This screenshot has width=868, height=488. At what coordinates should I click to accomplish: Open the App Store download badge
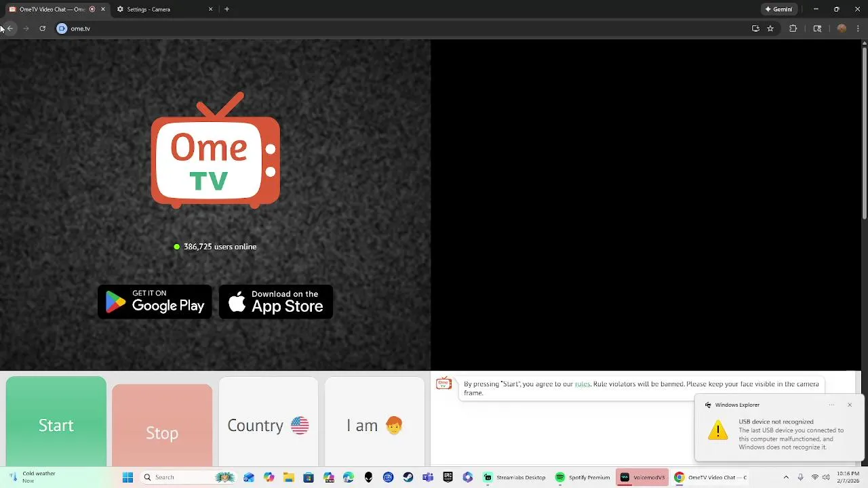tap(276, 302)
